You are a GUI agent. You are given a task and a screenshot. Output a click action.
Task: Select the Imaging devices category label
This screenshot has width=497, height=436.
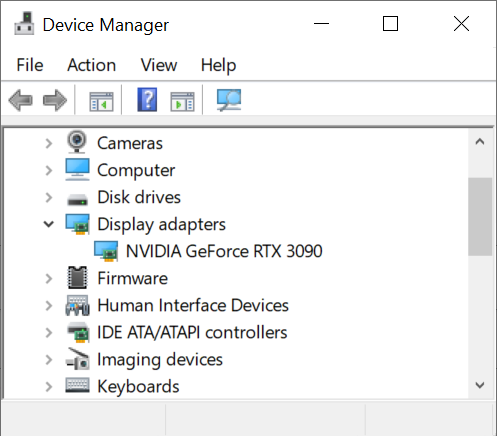(160, 360)
